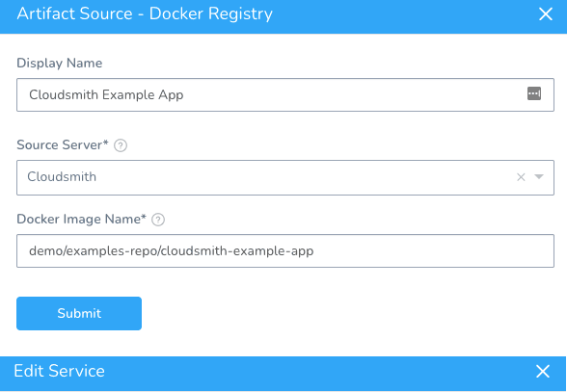Open the Source Server help tooltip icon
The width and height of the screenshot is (567, 392).
[121, 145]
